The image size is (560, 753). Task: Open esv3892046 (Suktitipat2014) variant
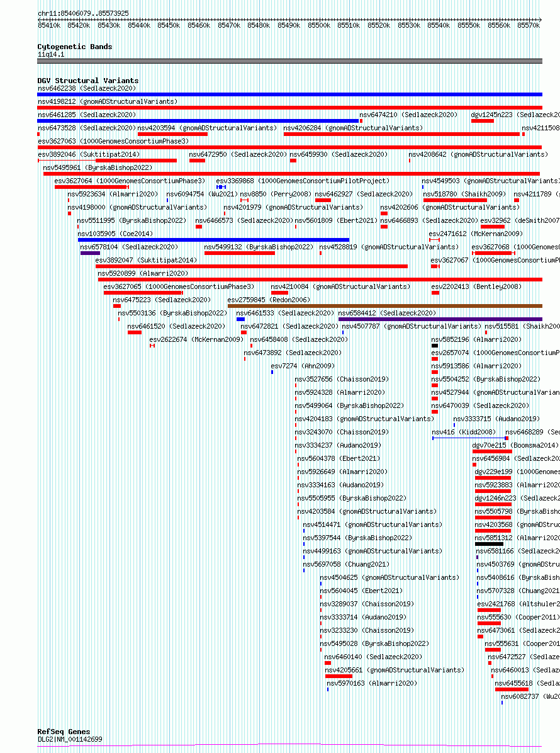tap(88, 154)
